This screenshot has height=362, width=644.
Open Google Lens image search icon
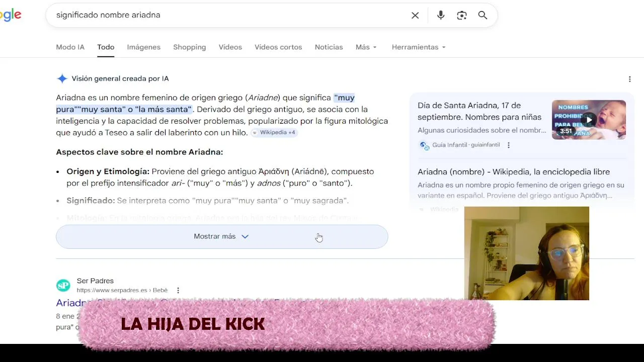(x=462, y=15)
